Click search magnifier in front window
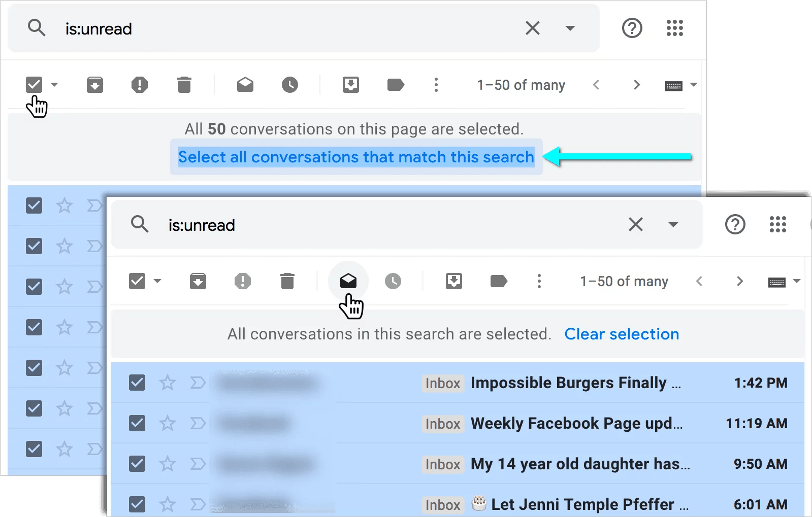Image resolution: width=812 pixels, height=517 pixels. coord(140,224)
